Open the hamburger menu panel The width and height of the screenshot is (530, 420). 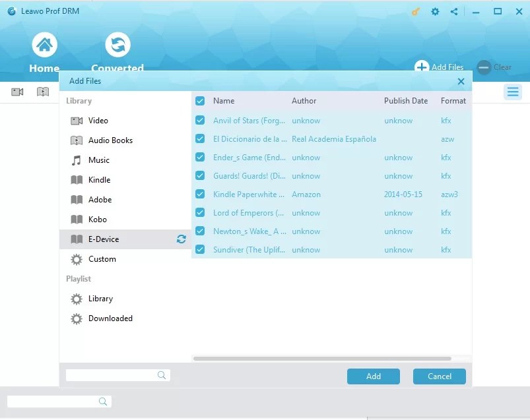[513, 92]
